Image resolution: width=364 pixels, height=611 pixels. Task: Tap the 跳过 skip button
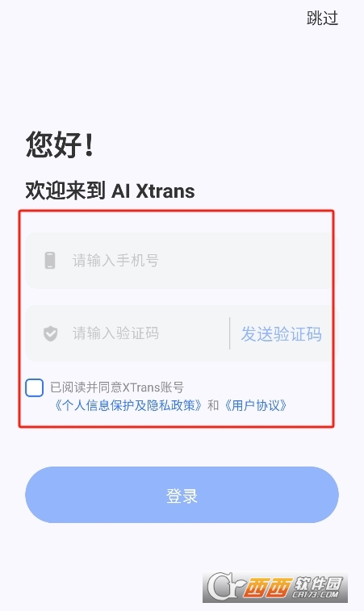pos(322,19)
